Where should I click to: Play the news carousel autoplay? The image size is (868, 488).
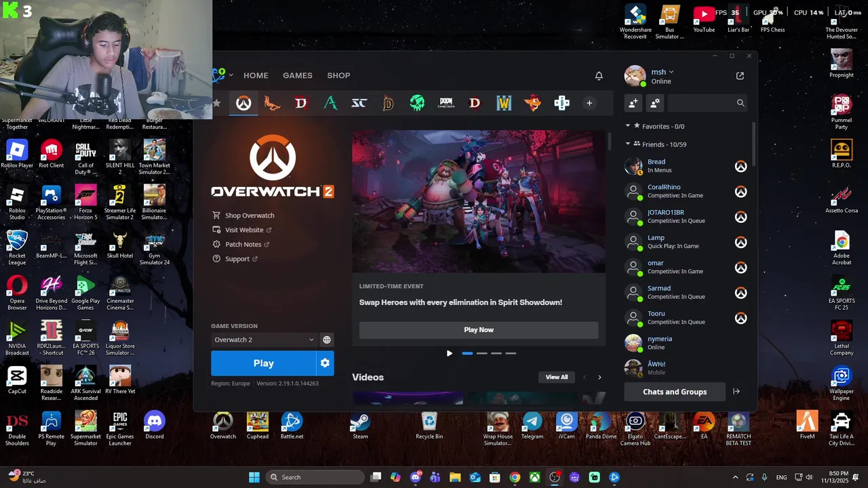[449, 353]
